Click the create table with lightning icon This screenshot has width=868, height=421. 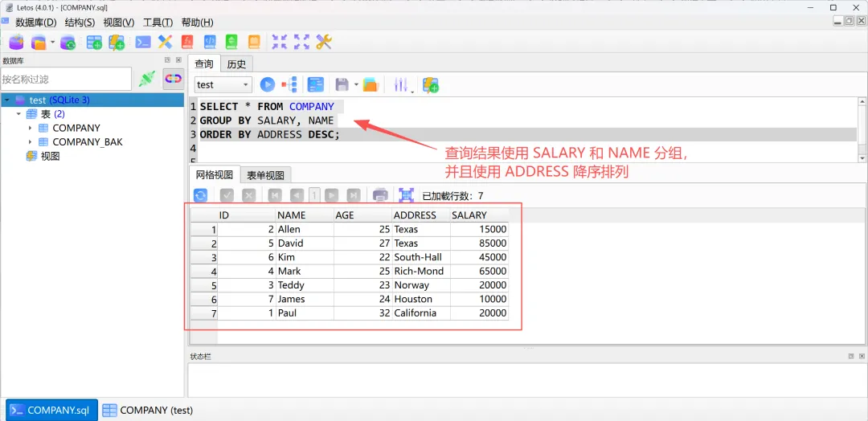(117, 42)
